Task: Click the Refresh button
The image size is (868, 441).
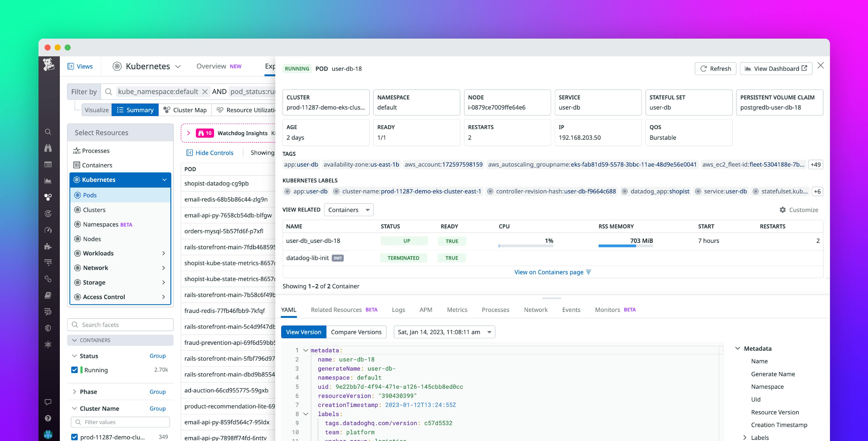Action: 715,69
